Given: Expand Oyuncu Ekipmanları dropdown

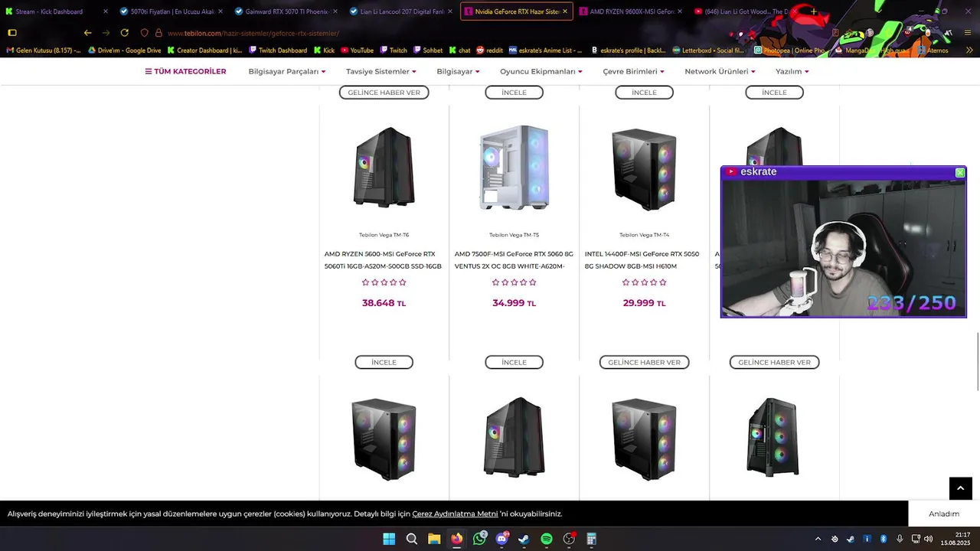Looking at the screenshot, I should 541,71.
